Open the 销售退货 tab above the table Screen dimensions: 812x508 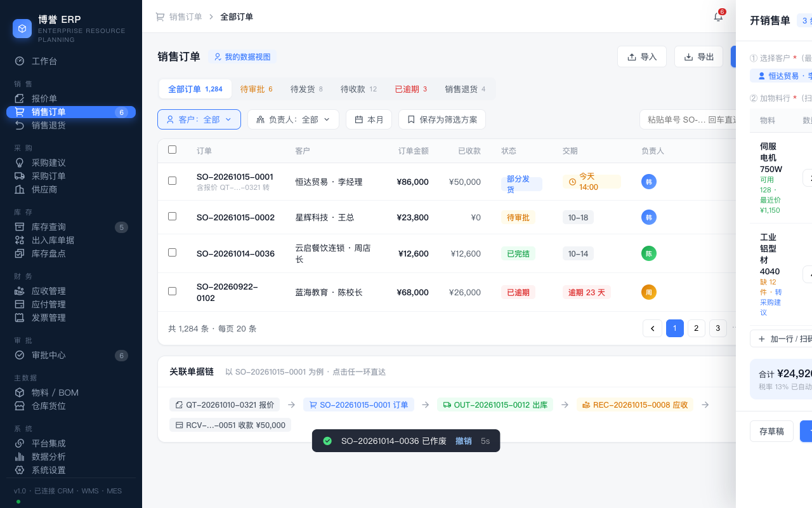465,89
